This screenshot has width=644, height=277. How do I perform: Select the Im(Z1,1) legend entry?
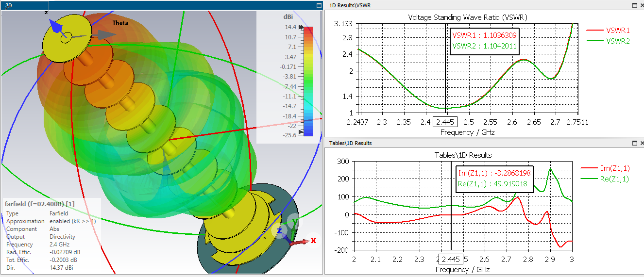click(605, 168)
